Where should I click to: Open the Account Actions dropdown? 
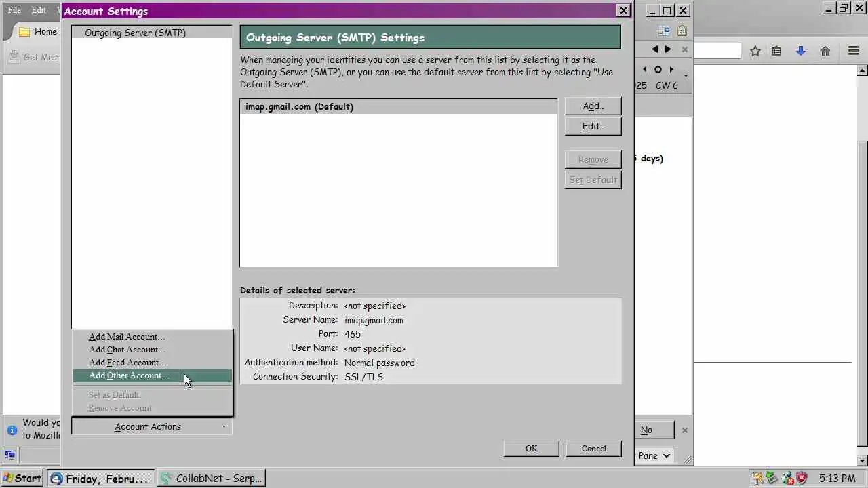tap(151, 426)
